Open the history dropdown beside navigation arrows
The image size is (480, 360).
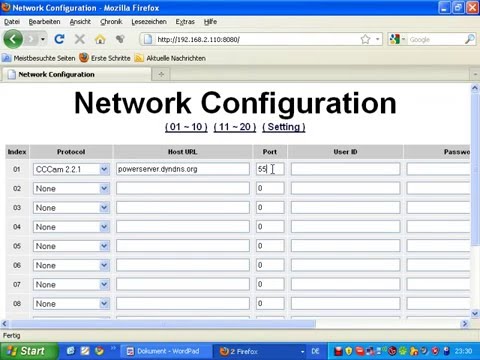pos(43,39)
